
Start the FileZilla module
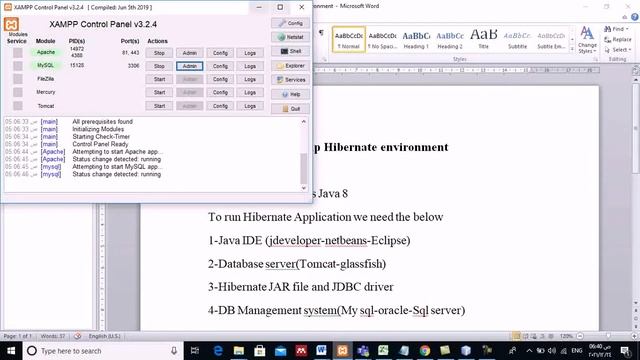pos(159,79)
